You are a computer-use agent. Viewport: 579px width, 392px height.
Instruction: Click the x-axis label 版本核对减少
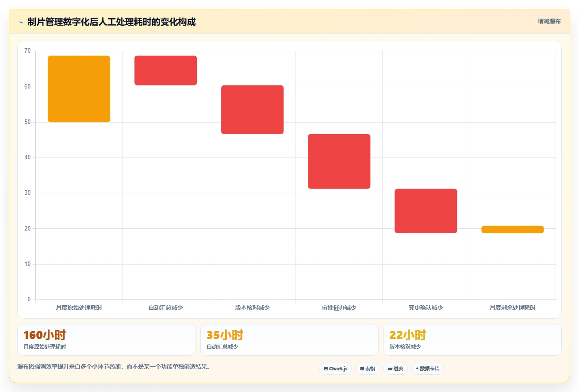point(252,307)
